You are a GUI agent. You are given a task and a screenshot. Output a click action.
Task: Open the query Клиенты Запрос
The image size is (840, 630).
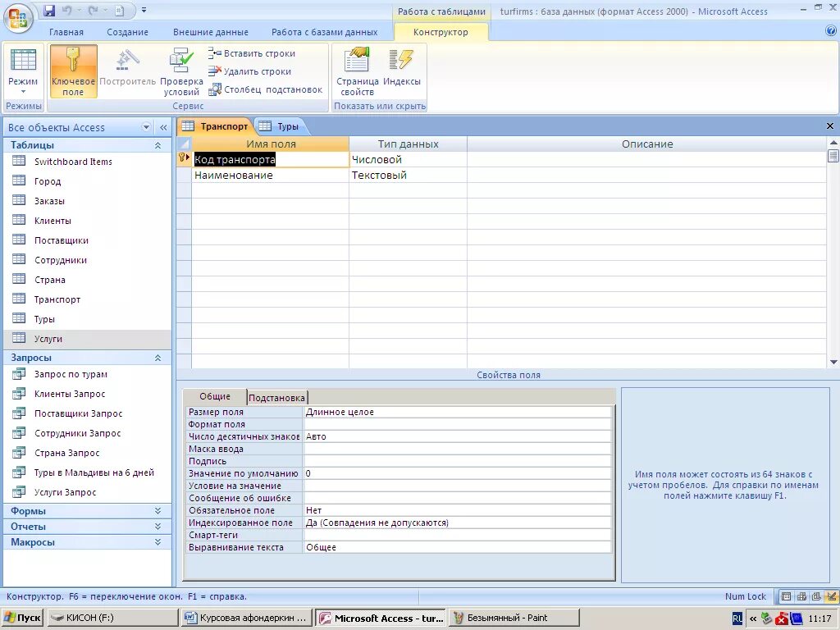pos(70,394)
